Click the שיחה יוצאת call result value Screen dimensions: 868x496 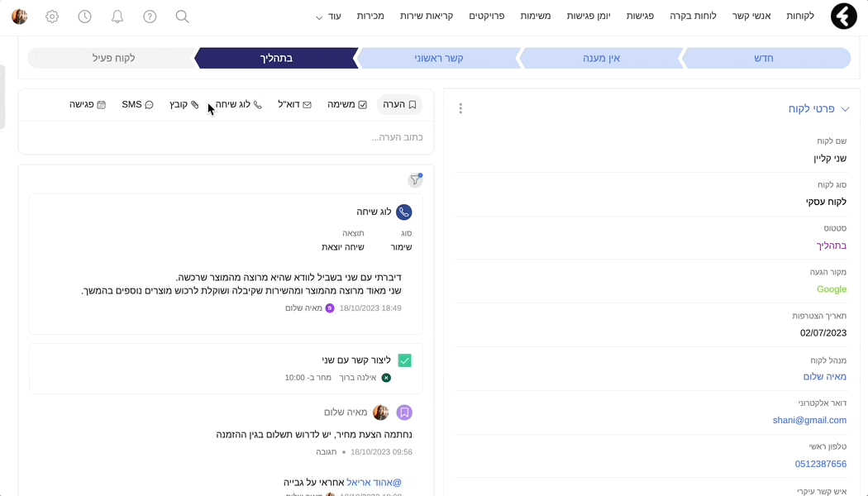tap(343, 247)
